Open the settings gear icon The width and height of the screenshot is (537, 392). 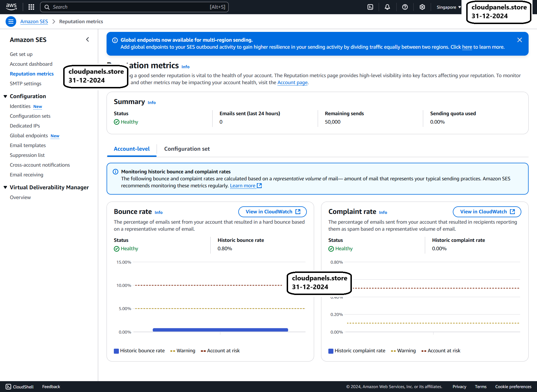click(x=422, y=7)
